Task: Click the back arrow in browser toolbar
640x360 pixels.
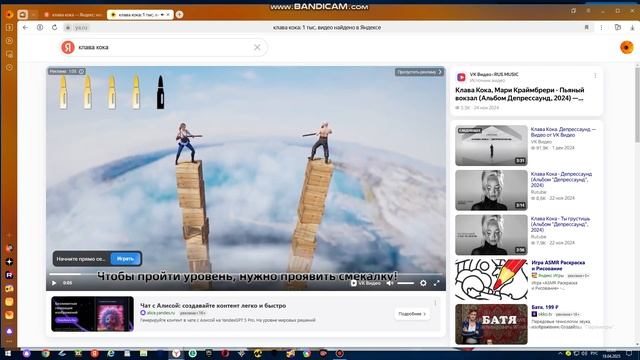Action: (25, 27)
